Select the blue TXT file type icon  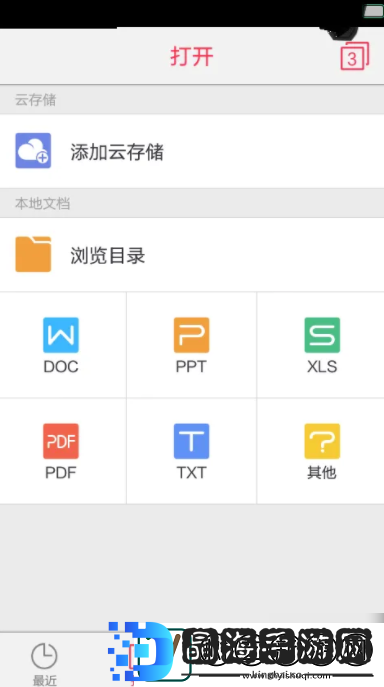192,441
